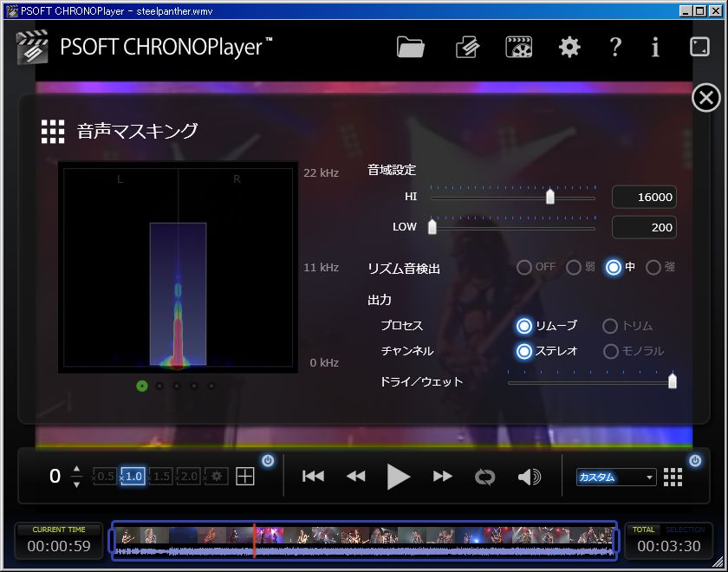The image size is (728, 572).
Task: Toggle the audio masking power button
Action: click(695, 460)
